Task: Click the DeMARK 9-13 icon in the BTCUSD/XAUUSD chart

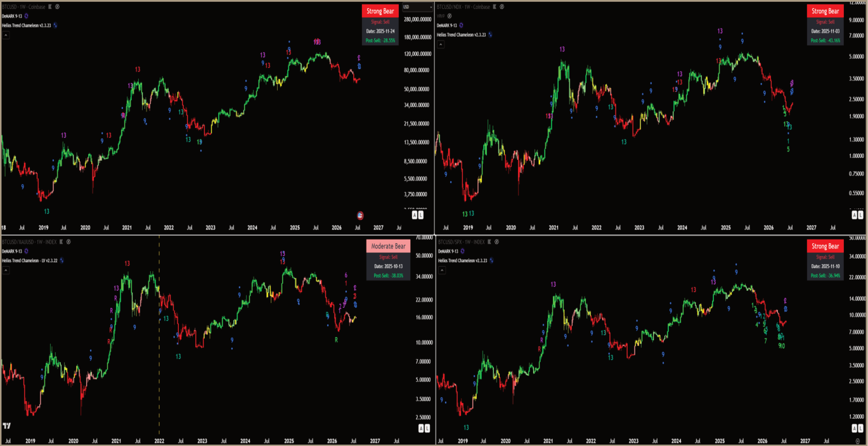Action: [x=27, y=251]
